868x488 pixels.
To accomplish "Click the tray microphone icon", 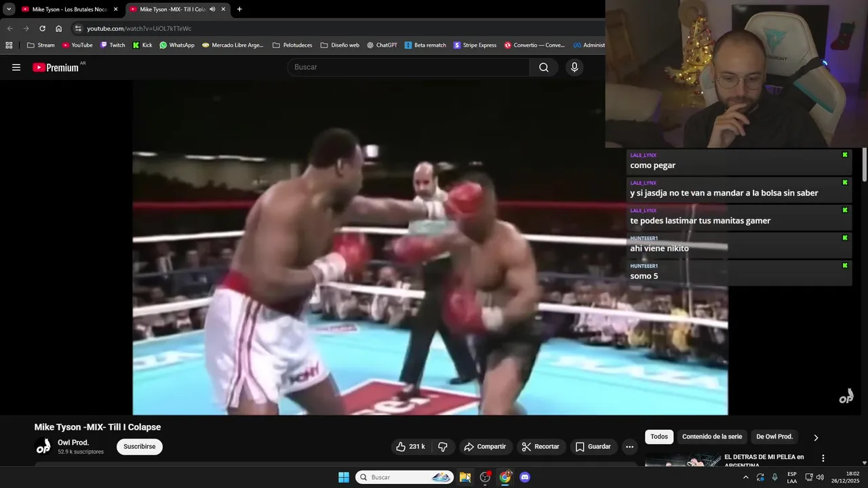I will point(775,477).
